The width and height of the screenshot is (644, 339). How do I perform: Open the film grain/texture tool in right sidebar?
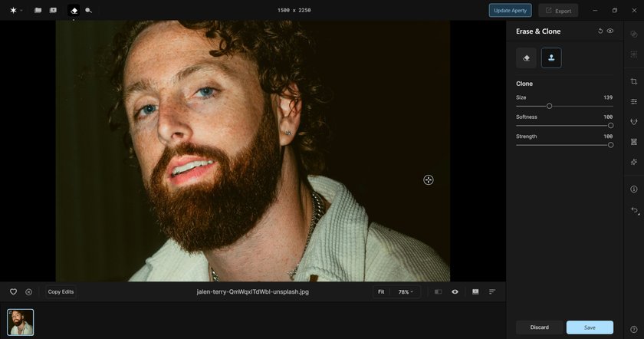[x=634, y=142]
